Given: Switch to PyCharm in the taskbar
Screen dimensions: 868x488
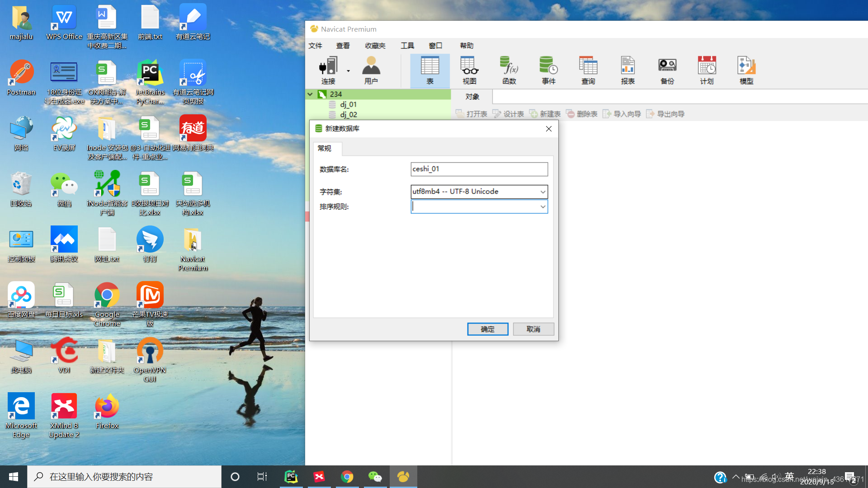Looking at the screenshot, I should [x=291, y=477].
